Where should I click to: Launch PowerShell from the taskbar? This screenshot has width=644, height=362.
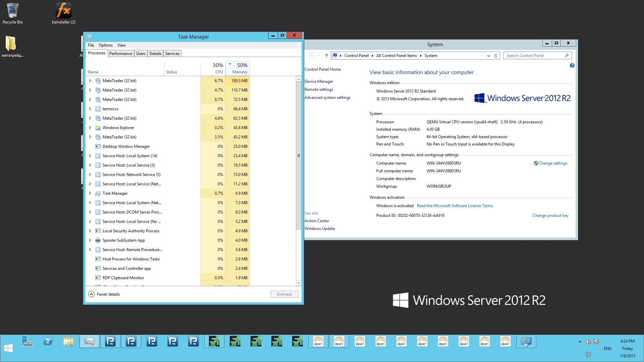click(48, 342)
